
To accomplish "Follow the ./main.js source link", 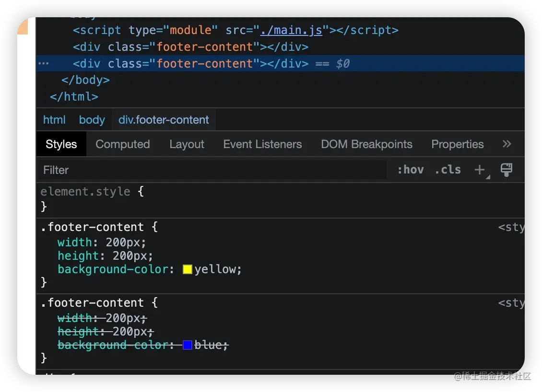I will pos(291,30).
